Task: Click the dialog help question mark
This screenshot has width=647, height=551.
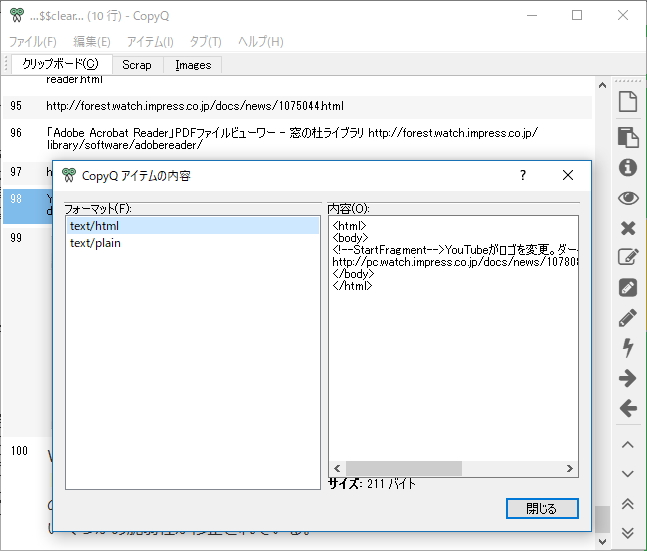Action: (523, 175)
